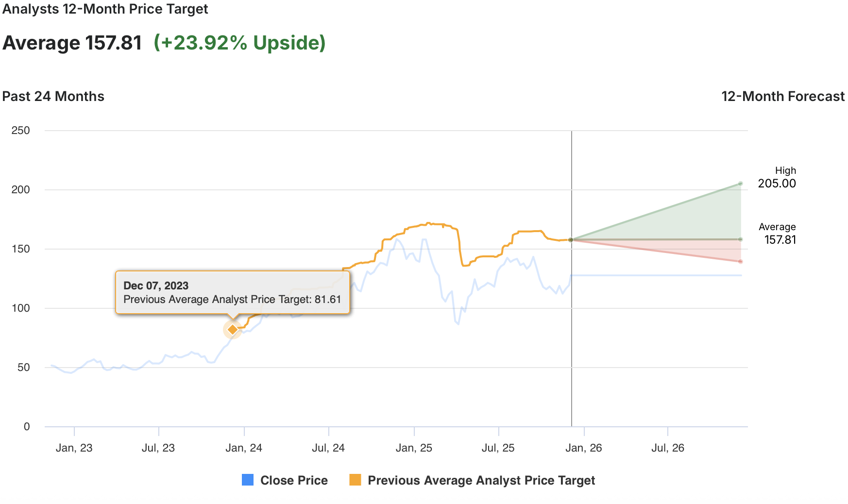Screen dimensions: 848x504
Task: Toggle the Close Price legend label
Action: [x=294, y=480]
